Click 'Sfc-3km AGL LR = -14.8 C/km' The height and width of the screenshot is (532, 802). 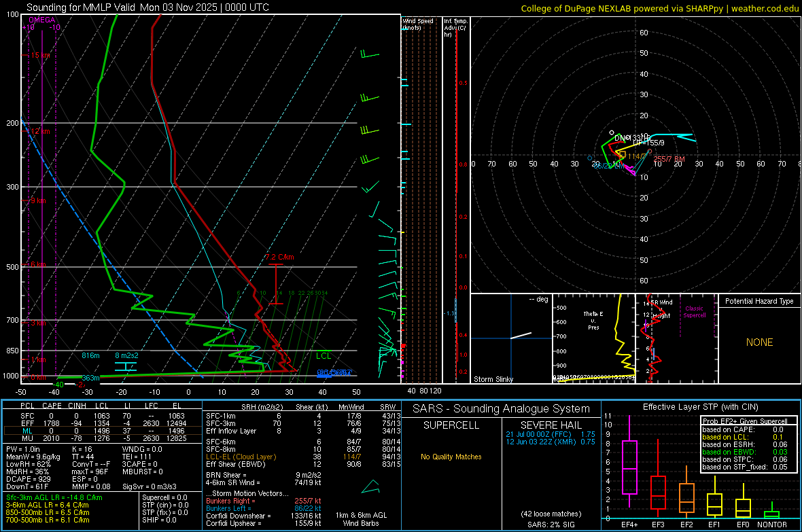(x=54, y=497)
